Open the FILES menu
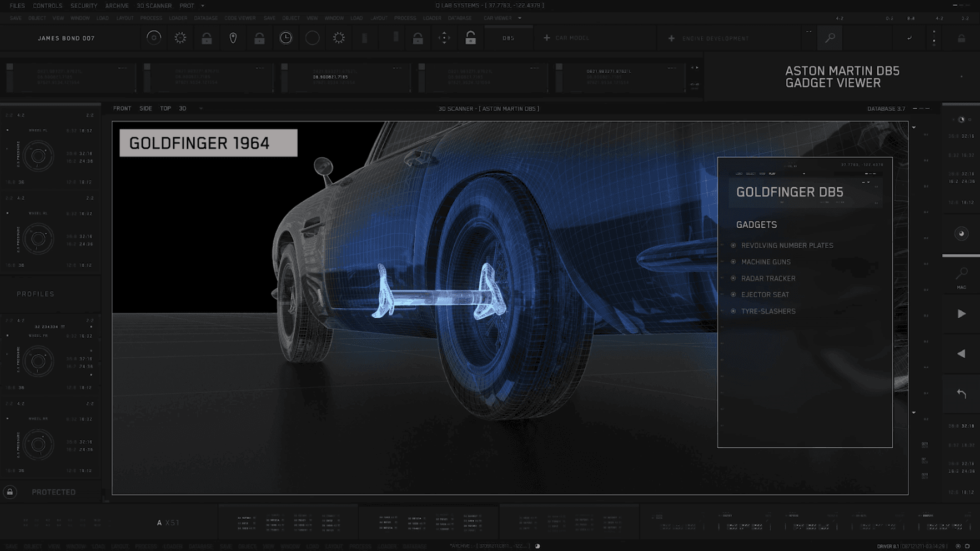 coord(17,6)
